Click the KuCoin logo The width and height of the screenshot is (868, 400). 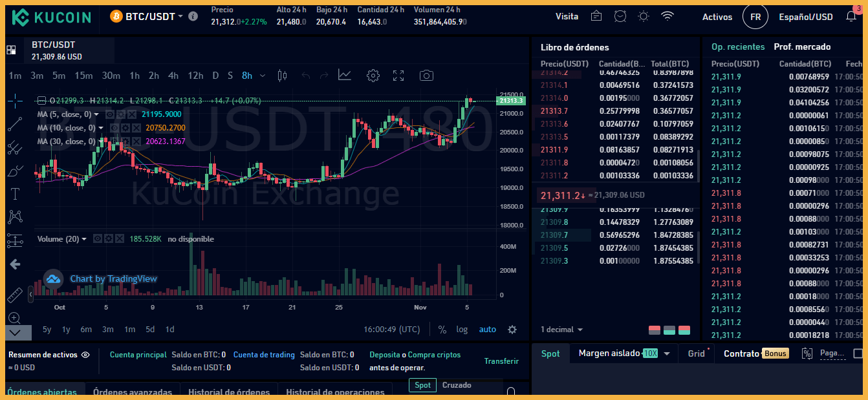52,17
